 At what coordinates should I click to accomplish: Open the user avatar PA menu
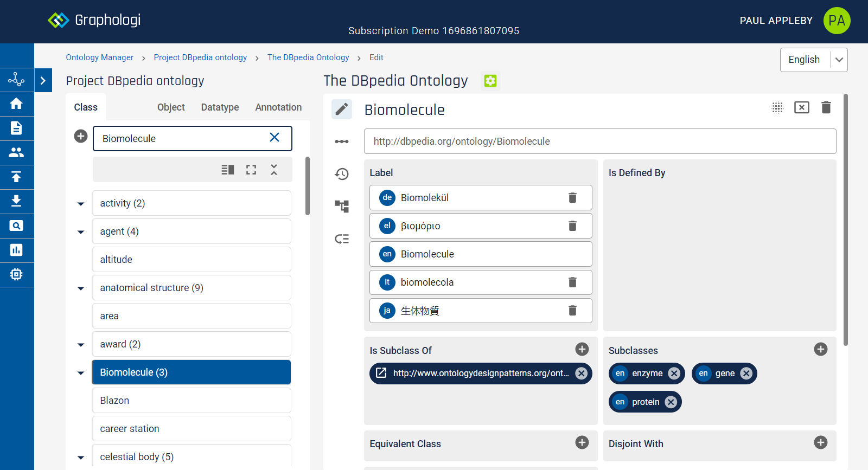pos(837,21)
